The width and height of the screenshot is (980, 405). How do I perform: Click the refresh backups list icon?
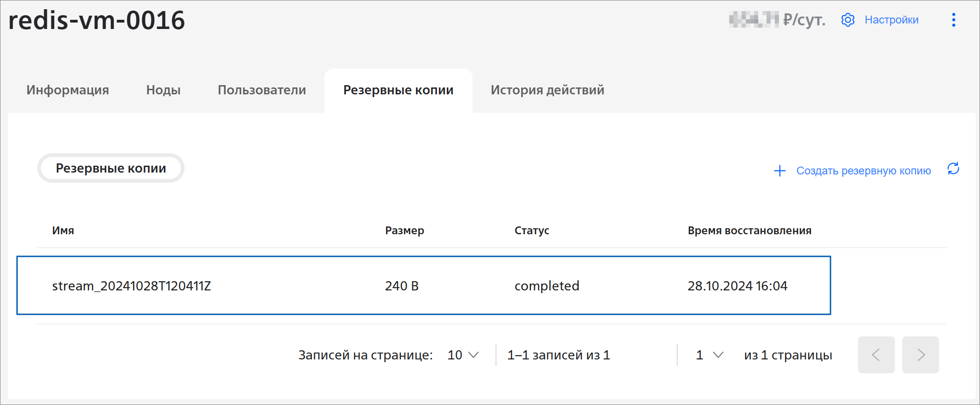[x=953, y=169]
